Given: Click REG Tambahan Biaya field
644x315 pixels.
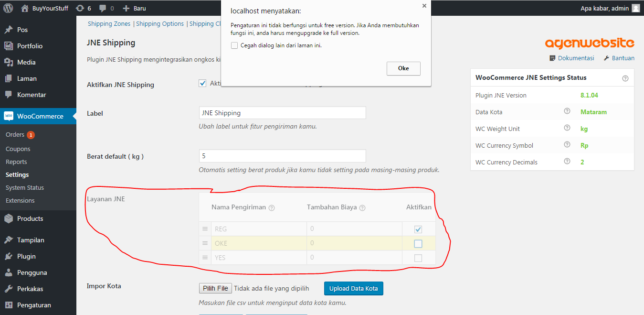Looking at the screenshot, I should pos(354,229).
